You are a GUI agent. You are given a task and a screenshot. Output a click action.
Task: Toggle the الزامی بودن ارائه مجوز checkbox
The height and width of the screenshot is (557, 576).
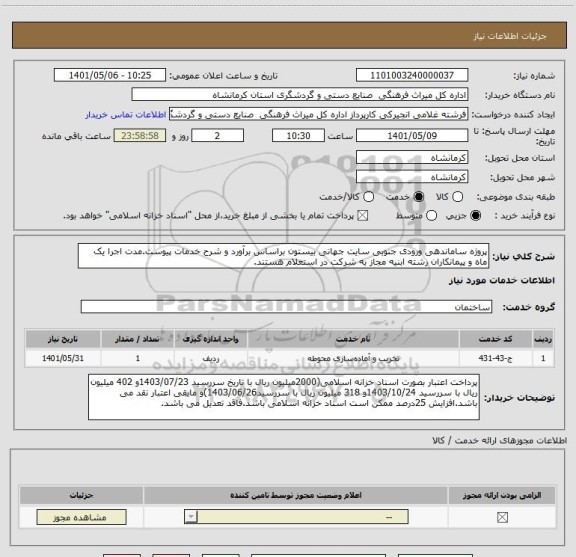click(x=502, y=517)
